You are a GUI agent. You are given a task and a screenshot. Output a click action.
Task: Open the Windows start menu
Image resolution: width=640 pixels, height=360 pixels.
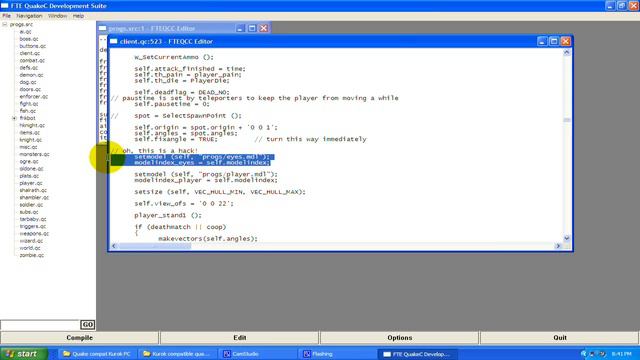point(23,353)
